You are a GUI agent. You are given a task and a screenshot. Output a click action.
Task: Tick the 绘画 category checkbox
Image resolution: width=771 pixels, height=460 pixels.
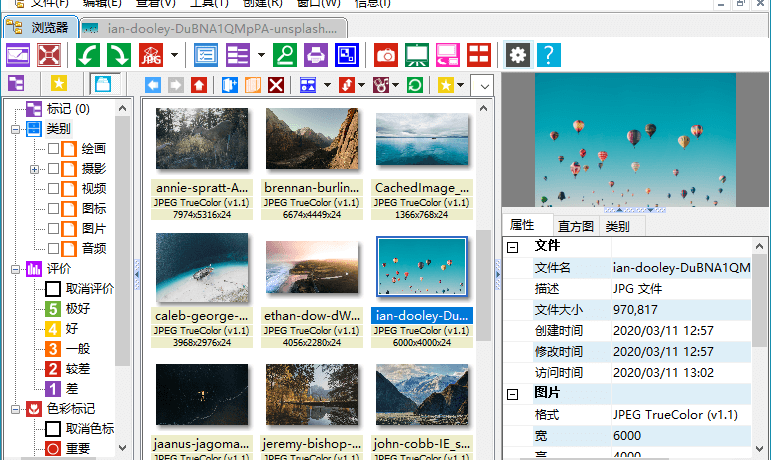tap(53, 149)
